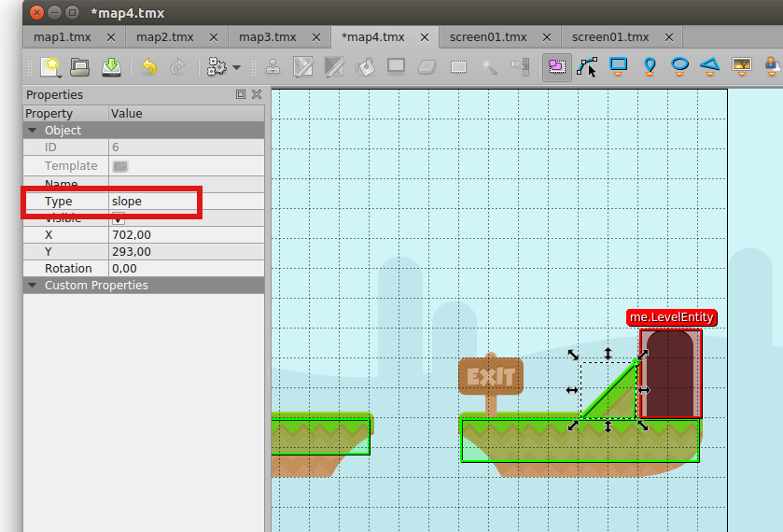This screenshot has width=783, height=532.
Task: Collapse the Object property group
Action: [33, 131]
